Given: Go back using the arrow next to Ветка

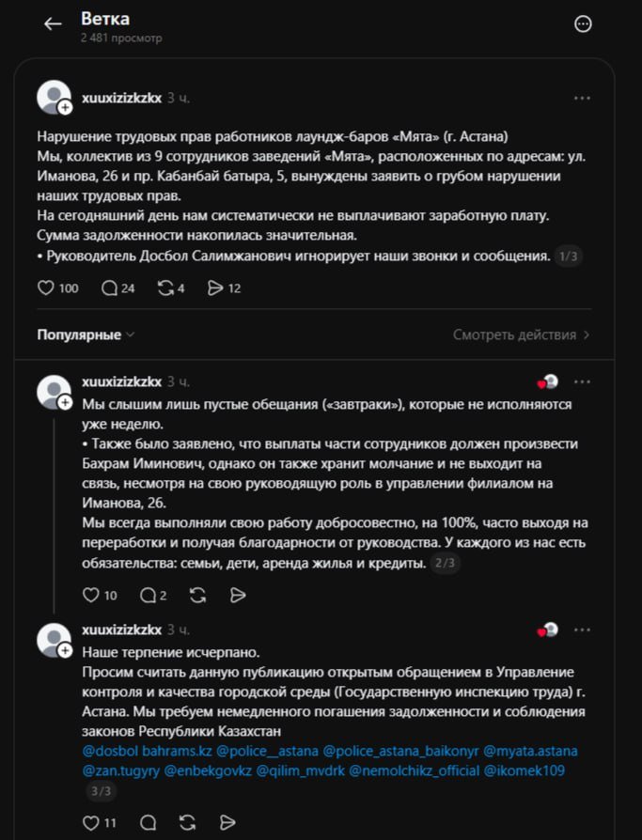Looking at the screenshot, I should coord(53,24).
